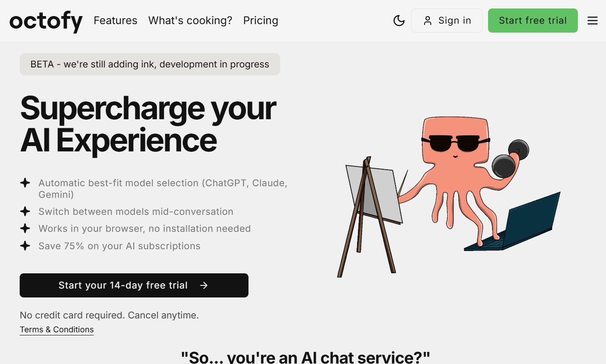Click the sparkle icon beside Works in your browser
Viewport: 606px width, 364px height.
25,229
